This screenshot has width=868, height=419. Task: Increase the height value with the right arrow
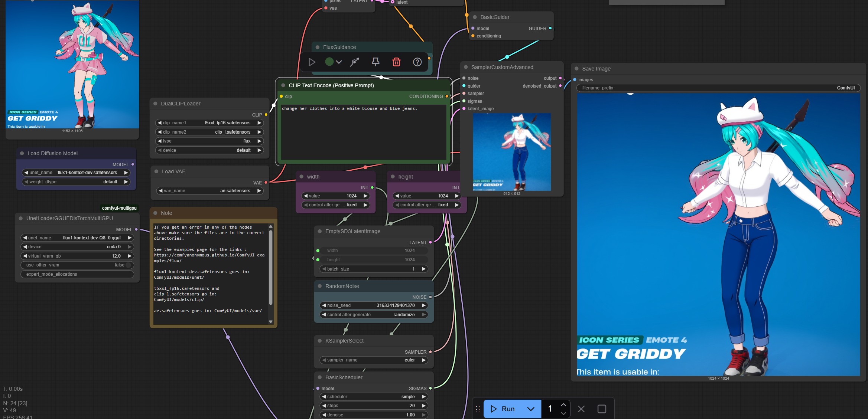tap(457, 196)
